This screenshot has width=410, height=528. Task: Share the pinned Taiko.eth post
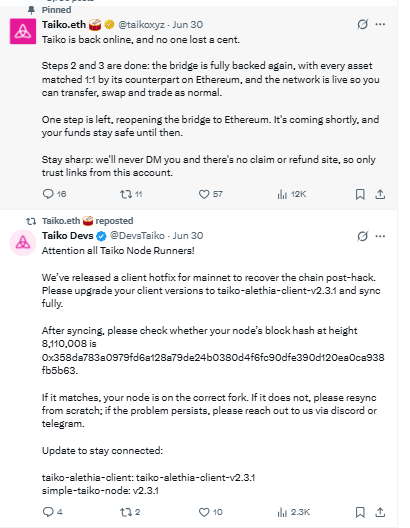pos(380,194)
